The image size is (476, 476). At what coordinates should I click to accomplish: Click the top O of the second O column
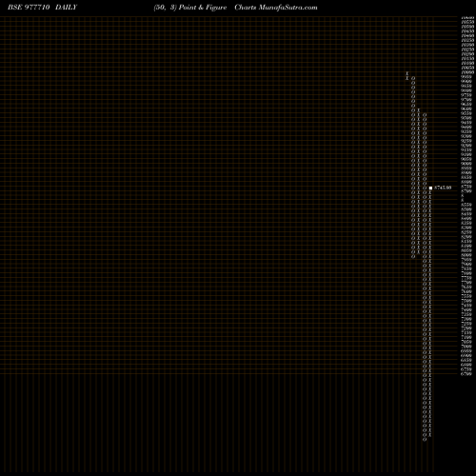(425, 114)
